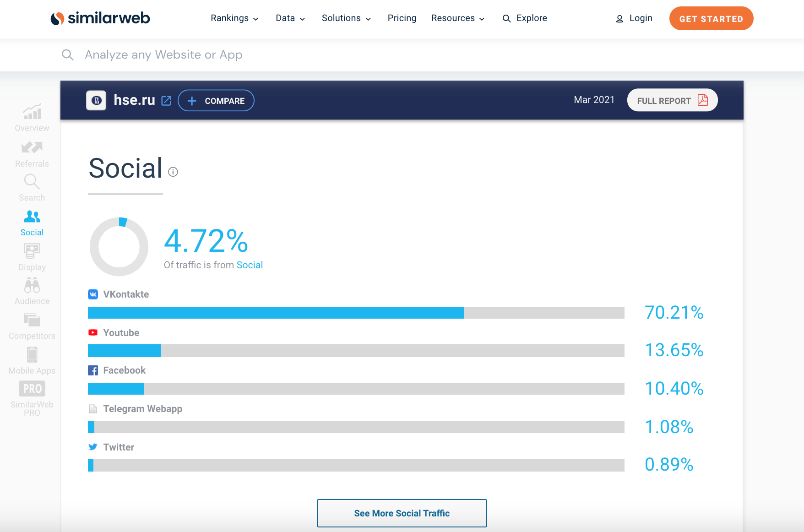Open hse.ru via external link icon
Image resolution: width=804 pixels, height=532 pixels.
coord(166,101)
